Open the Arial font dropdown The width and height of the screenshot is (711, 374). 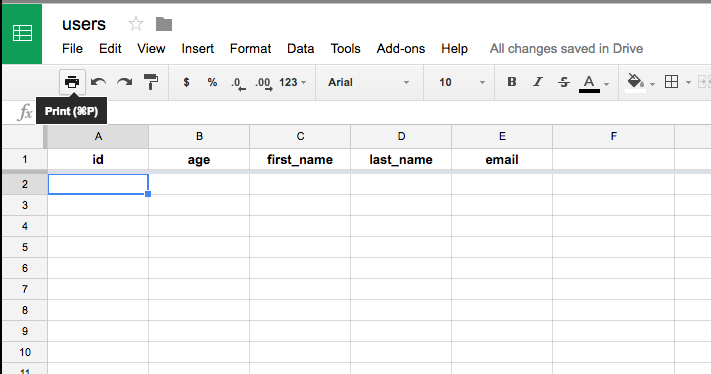tap(369, 82)
